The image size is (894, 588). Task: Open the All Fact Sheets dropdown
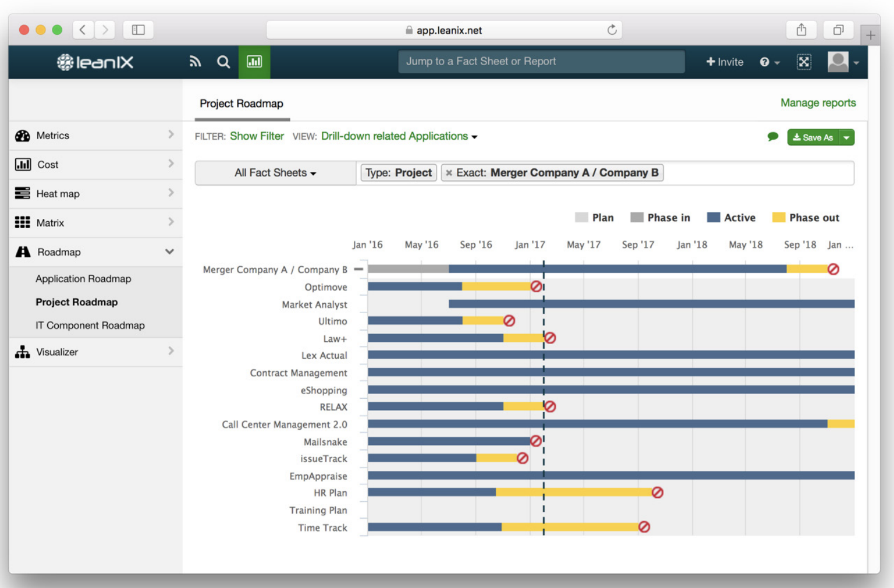[275, 173]
